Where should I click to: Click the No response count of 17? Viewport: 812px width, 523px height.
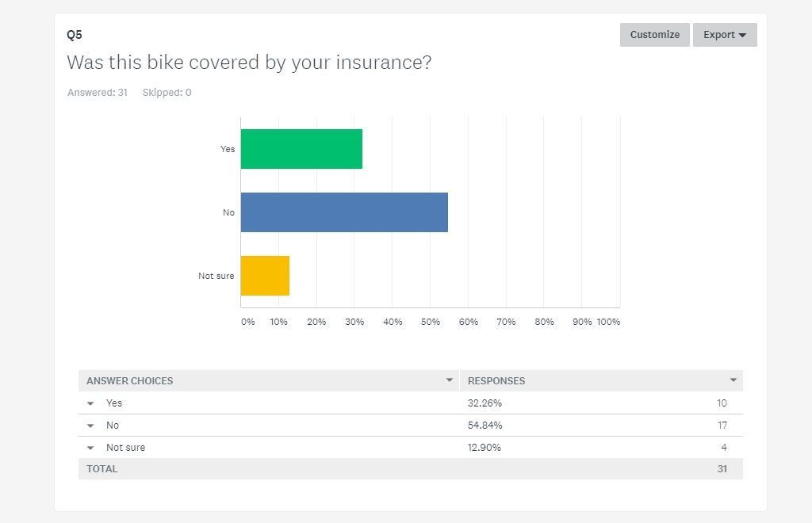(722, 426)
